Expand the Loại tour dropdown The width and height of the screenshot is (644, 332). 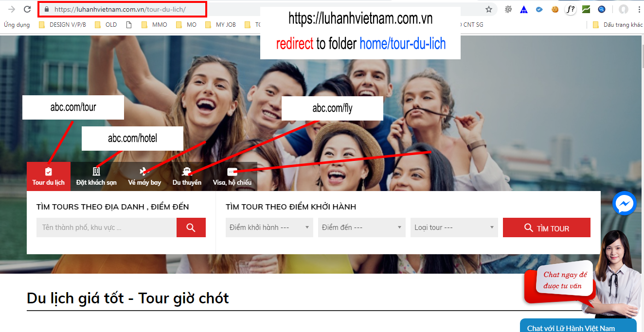click(454, 227)
